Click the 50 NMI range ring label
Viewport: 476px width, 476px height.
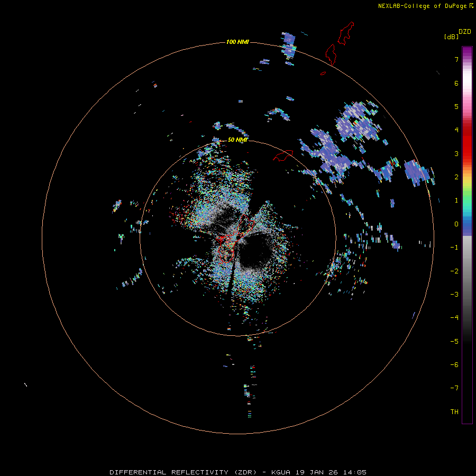(237, 140)
